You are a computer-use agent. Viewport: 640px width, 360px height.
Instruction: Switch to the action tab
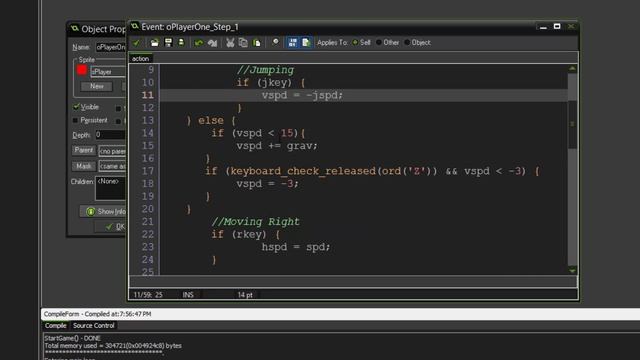[x=140, y=59]
